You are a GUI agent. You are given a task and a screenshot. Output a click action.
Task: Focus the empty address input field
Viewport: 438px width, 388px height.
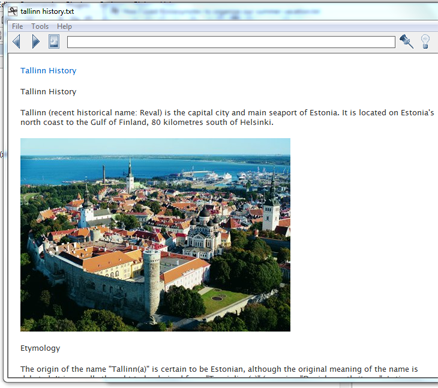[231, 42]
